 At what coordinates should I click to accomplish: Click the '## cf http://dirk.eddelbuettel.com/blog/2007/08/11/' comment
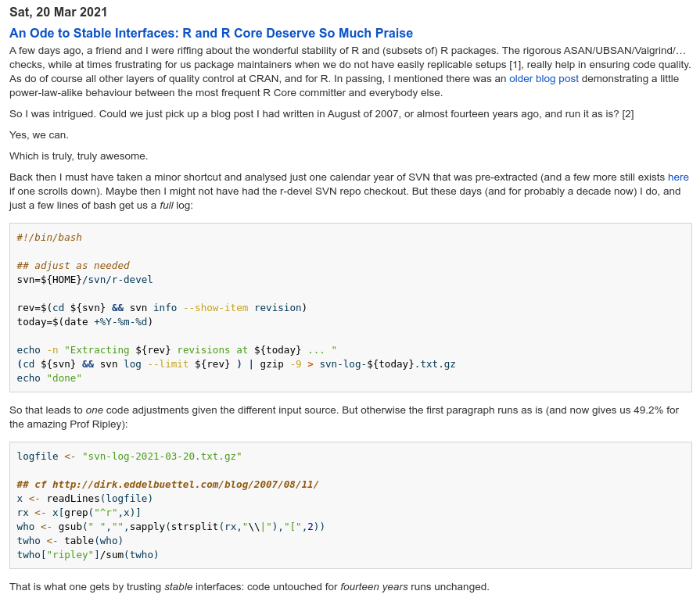coord(168,485)
